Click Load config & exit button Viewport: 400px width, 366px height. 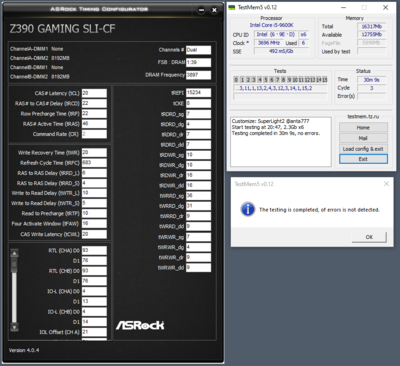tap(363, 149)
